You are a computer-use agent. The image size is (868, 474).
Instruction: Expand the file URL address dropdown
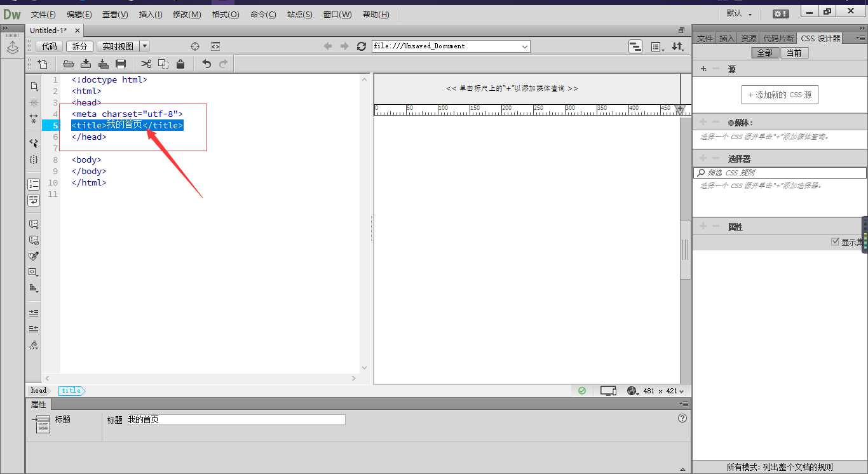[x=525, y=46]
